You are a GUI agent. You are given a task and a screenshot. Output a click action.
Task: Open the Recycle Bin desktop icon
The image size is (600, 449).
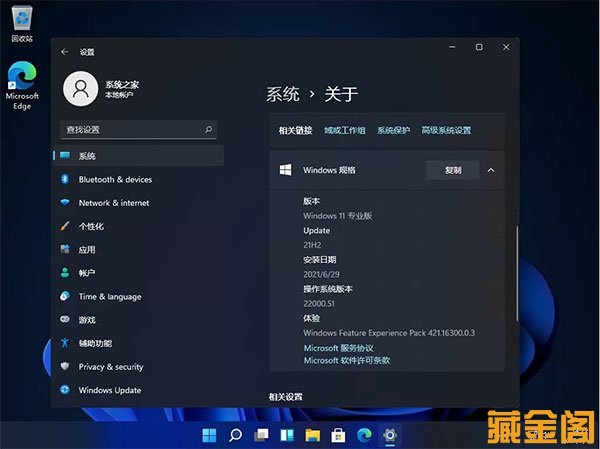pos(22,24)
